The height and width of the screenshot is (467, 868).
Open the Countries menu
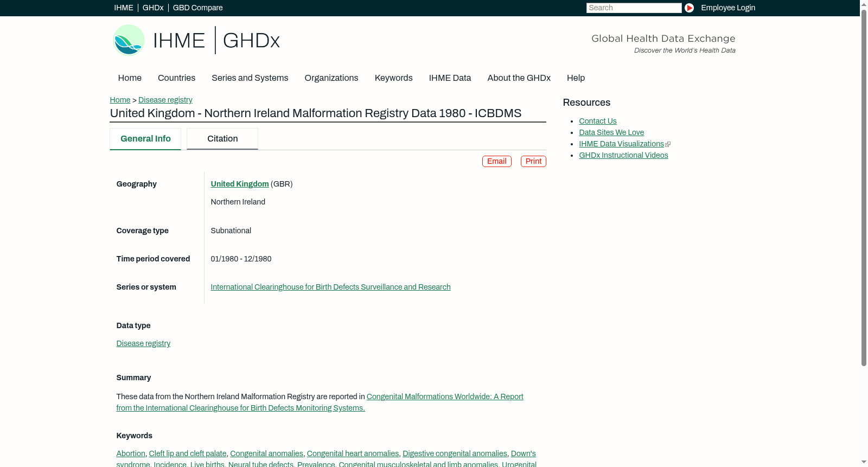point(176,78)
